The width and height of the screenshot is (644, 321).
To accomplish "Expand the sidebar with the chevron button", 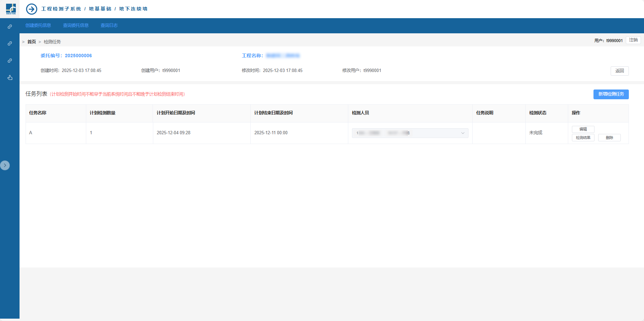I will coord(5,165).
